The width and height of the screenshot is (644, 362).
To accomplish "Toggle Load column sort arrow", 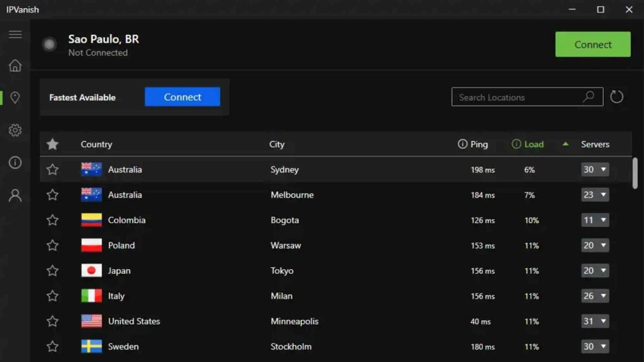I will click(x=565, y=144).
